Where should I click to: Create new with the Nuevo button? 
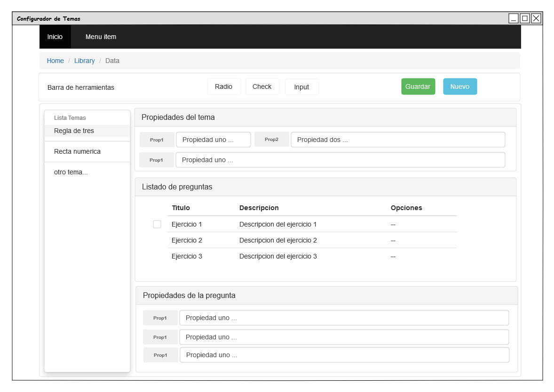tap(460, 86)
